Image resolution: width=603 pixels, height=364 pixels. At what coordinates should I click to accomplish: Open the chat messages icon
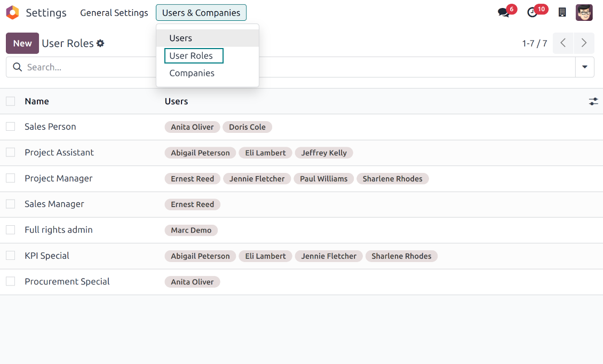coord(504,13)
